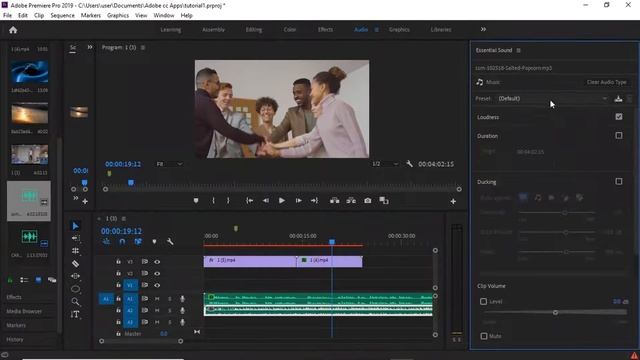The height and width of the screenshot is (360, 640).
Task: Step forward one frame
Action: (298, 200)
